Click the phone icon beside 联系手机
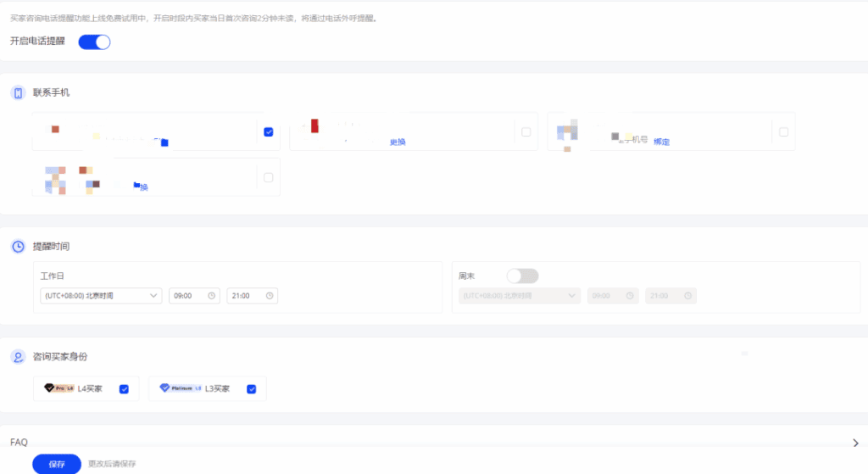The height and width of the screenshot is (474, 868). (x=18, y=92)
